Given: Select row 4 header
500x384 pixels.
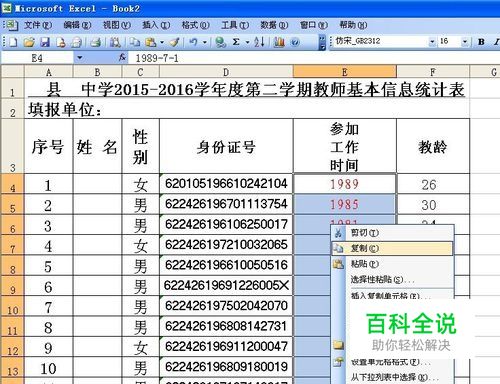Looking at the screenshot, I should click(x=12, y=184).
